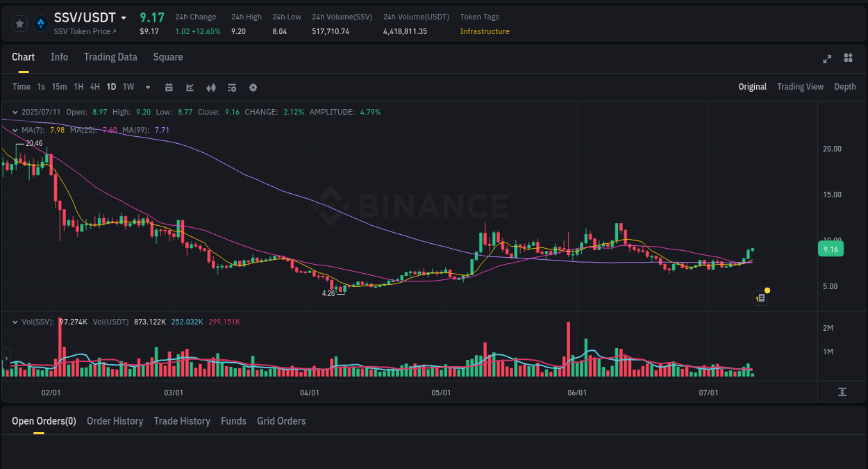
Task: Open the candlestick display options icon
Action: coord(210,87)
